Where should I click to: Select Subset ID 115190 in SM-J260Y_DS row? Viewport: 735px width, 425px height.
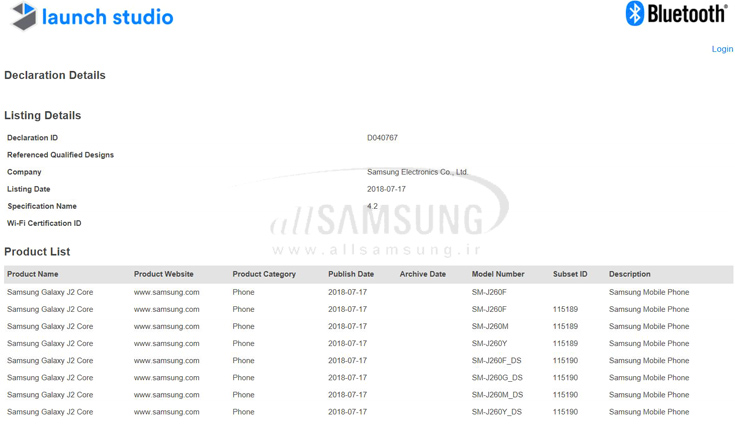[565, 412]
